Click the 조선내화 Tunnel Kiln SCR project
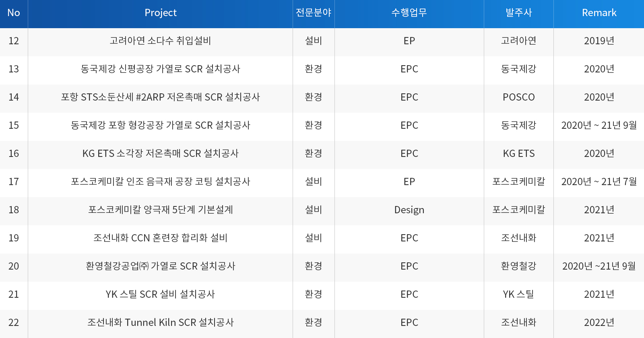644x338 pixels. [x=160, y=322]
